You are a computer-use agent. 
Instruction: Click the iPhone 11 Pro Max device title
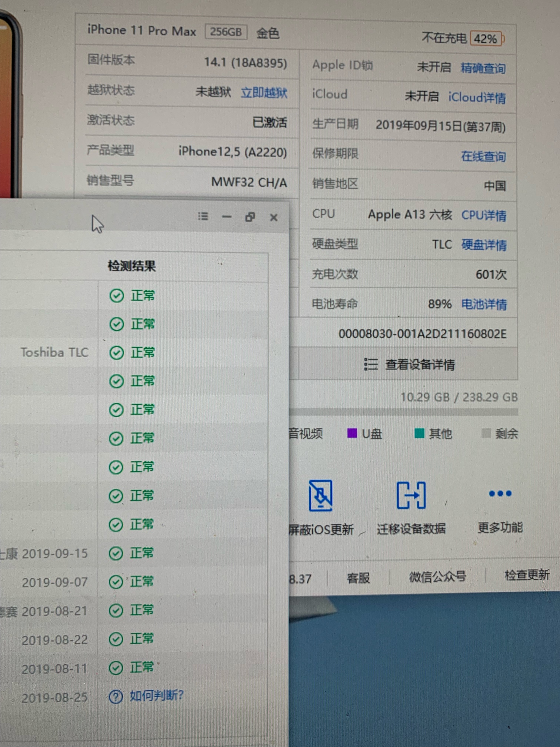(141, 30)
